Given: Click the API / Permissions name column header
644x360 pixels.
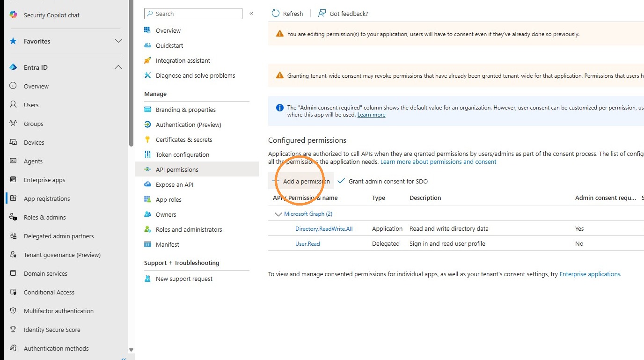Looking at the screenshot, I should coord(305,198).
